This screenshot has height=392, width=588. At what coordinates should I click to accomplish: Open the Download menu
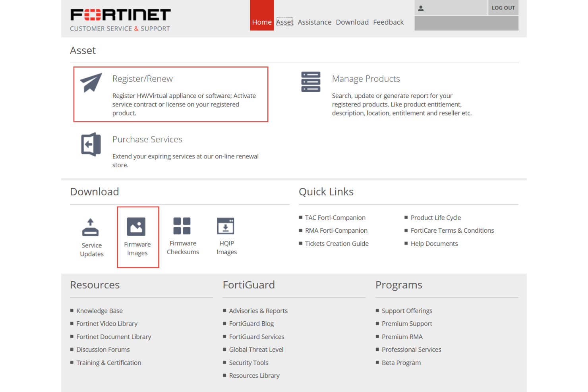click(x=352, y=22)
